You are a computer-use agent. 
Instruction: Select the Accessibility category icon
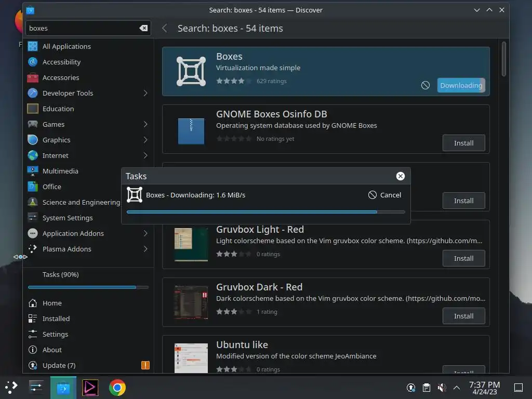click(x=33, y=62)
